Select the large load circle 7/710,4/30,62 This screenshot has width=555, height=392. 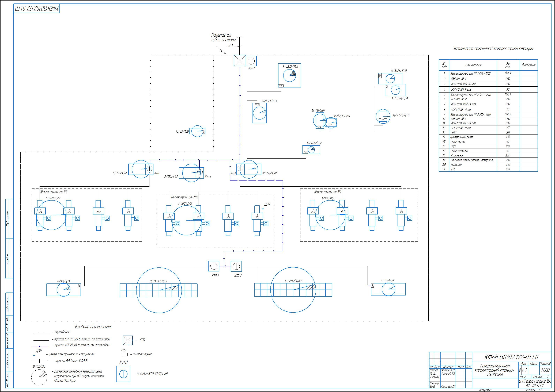[159, 290]
